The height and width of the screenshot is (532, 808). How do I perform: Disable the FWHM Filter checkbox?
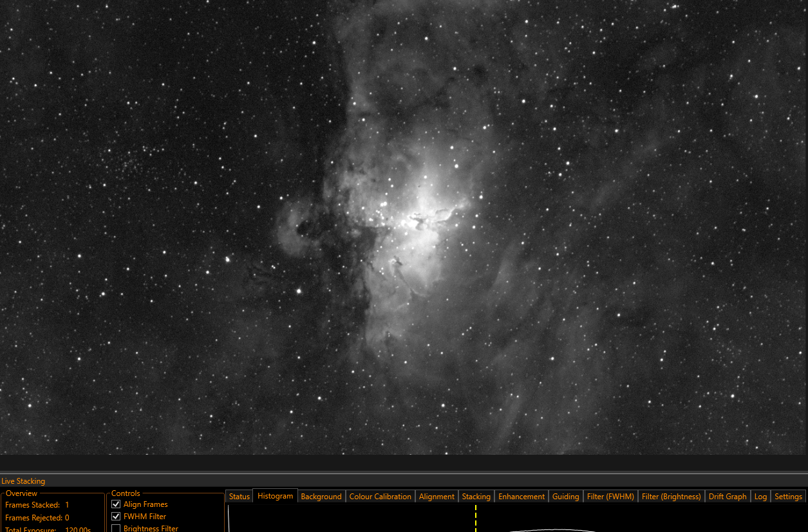116,517
